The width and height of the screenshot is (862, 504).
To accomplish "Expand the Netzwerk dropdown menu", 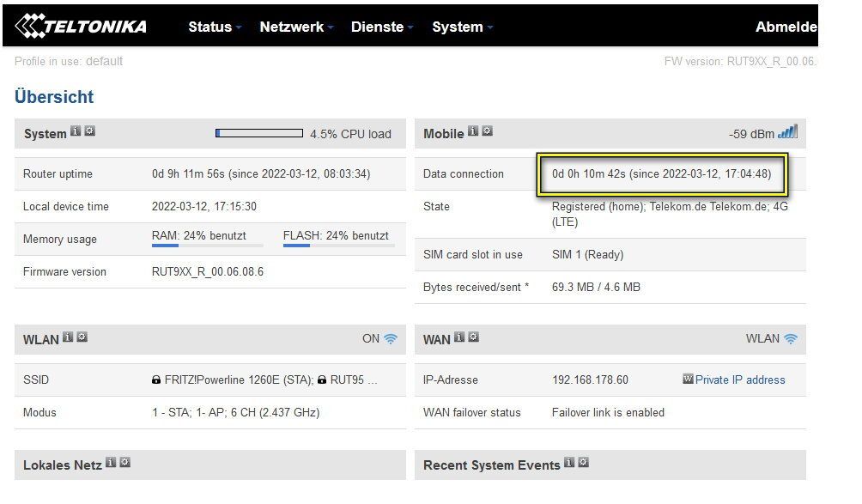I will [296, 27].
